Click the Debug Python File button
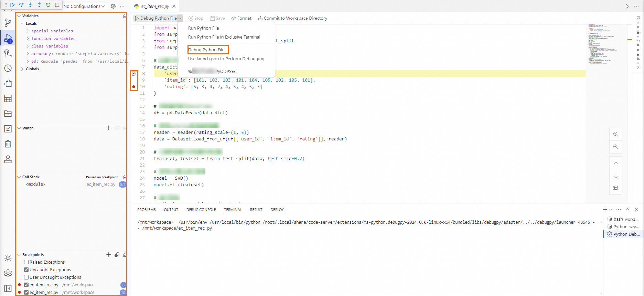This screenshot has height=296, width=644. coord(155,18)
